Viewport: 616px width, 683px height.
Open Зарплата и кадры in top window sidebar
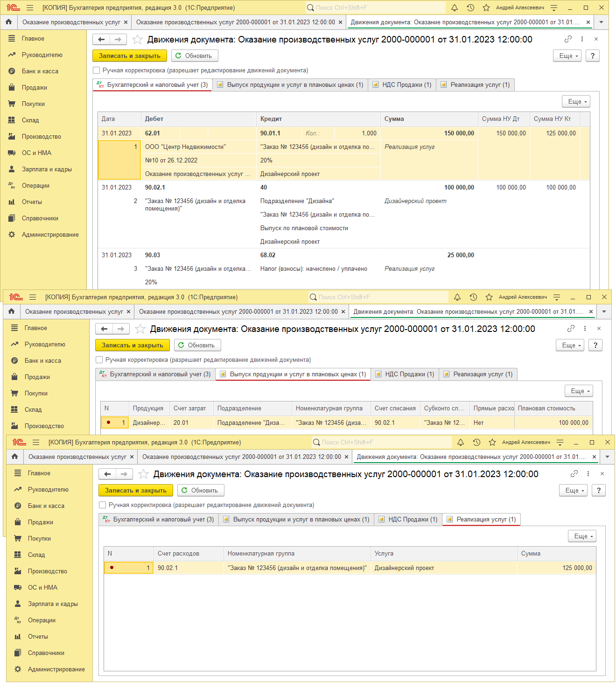[x=47, y=169]
